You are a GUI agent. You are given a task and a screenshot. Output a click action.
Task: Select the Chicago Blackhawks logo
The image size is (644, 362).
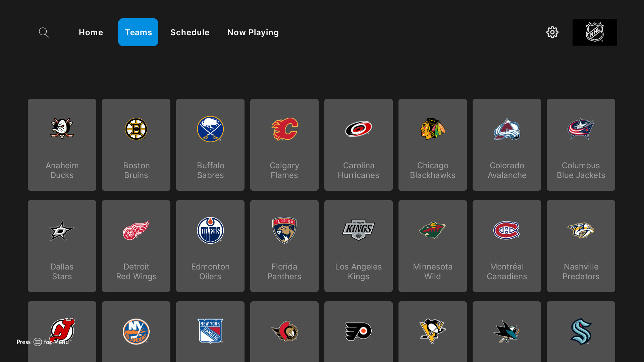coord(432,129)
